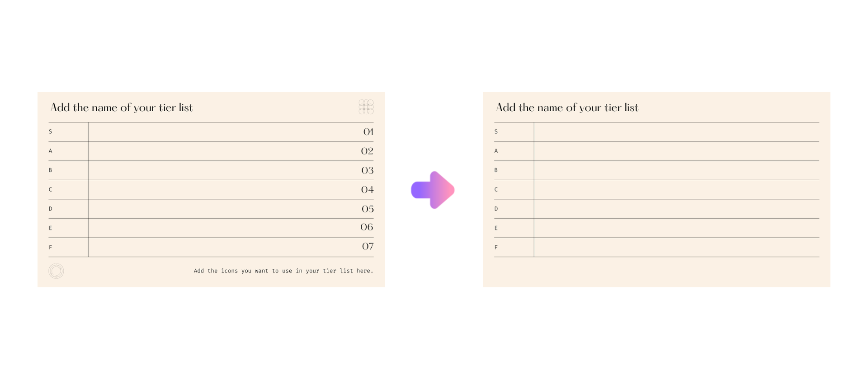Select the number 03 in the B row
This screenshot has height=375, width=868.
click(367, 170)
